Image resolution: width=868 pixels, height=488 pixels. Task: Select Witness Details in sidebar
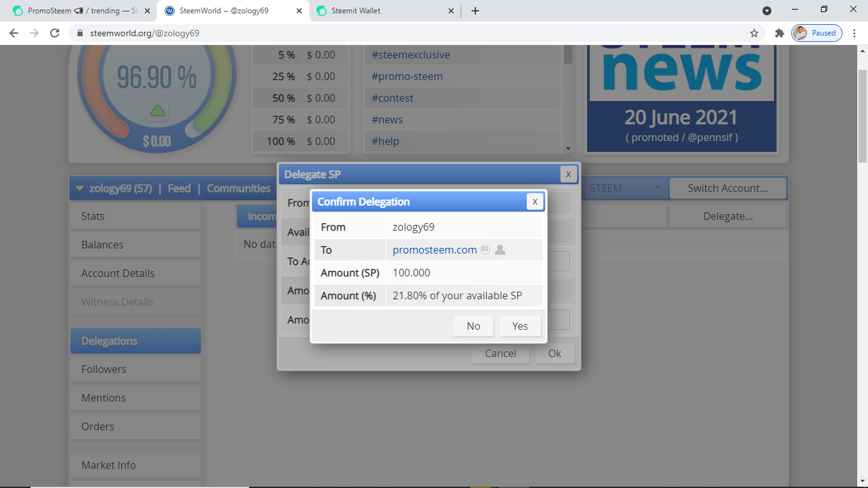(135, 302)
